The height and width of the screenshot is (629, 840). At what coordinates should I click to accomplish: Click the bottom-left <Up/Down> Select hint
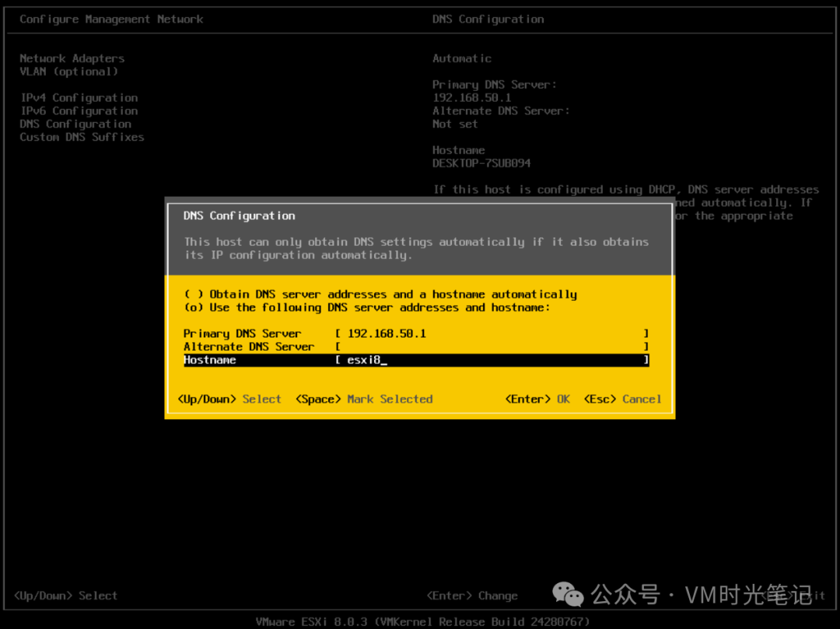65,596
